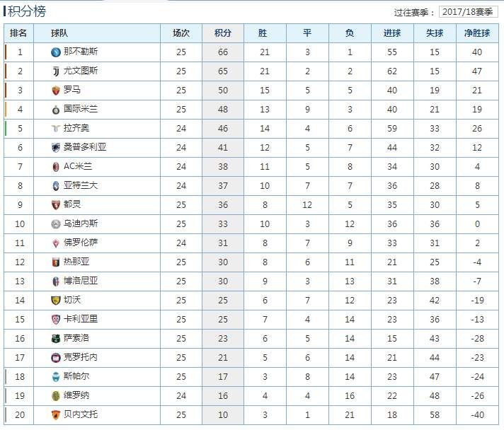Screen dimensions: 504x430
Task: Click the AC Milan crest icon
Action: [x=56, y=167]
